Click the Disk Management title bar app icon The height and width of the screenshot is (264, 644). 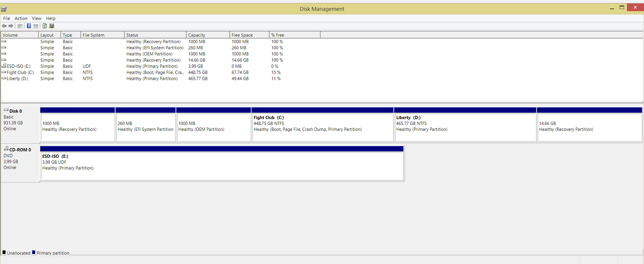tap(4, 9)
